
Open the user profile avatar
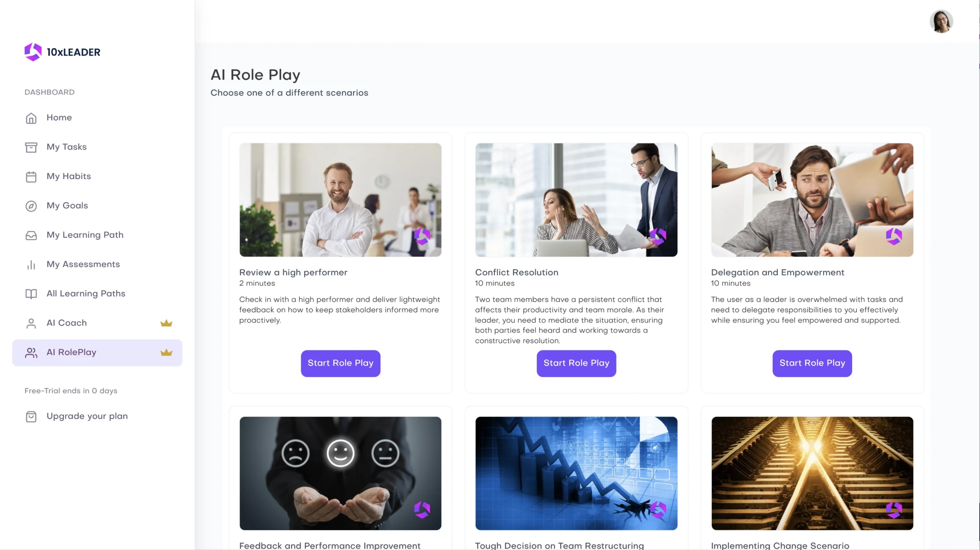click(941, 21)
